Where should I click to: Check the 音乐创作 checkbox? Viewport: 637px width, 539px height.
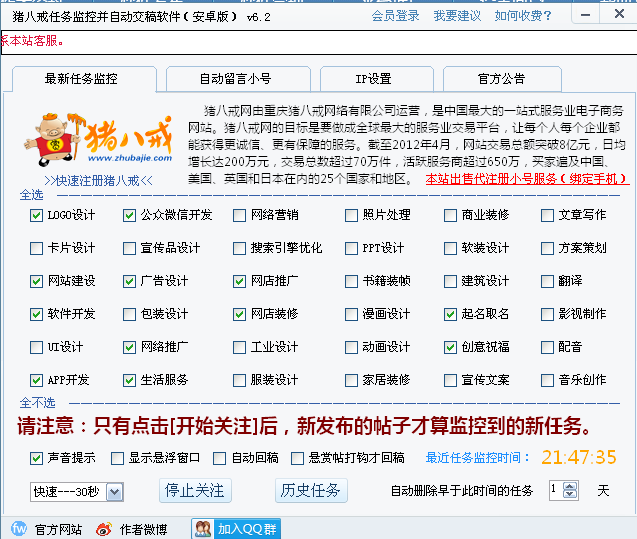point(547,380)
